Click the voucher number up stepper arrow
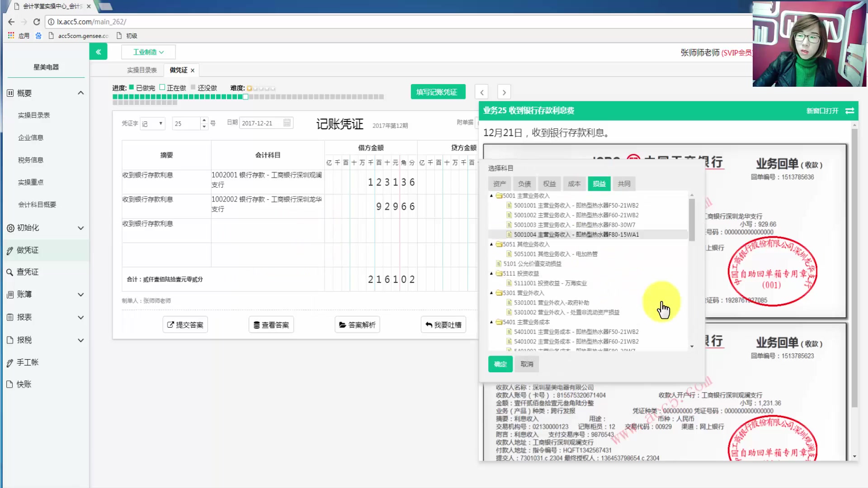The height and width of the screenshot is (488, 868). tap(203, 120)
